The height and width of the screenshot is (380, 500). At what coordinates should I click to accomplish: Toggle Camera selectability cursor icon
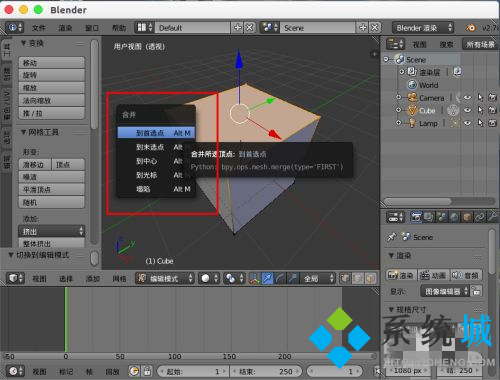click(480, 97)
